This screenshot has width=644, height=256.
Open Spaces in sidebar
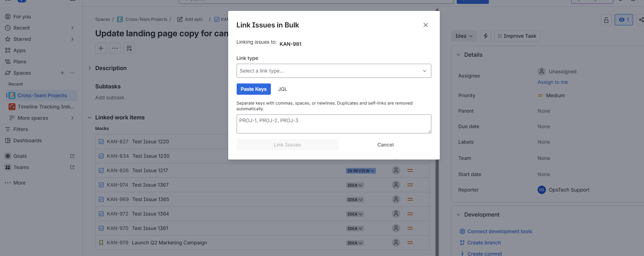22,73
